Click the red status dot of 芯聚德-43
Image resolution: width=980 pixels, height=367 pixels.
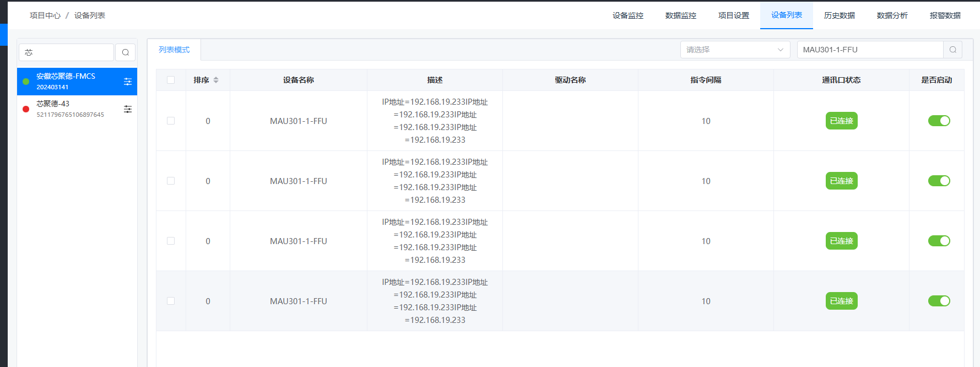click(26, 109)
